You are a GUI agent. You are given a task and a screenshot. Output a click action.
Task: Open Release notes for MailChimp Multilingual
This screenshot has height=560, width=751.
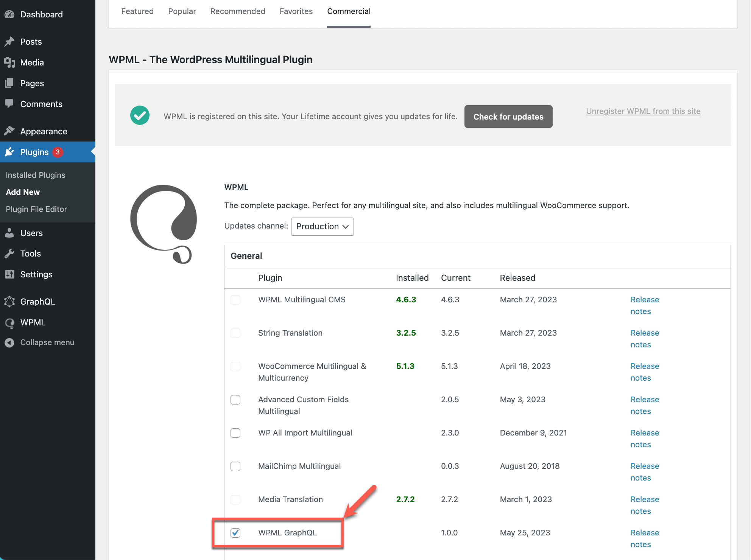tap(645, 472)
